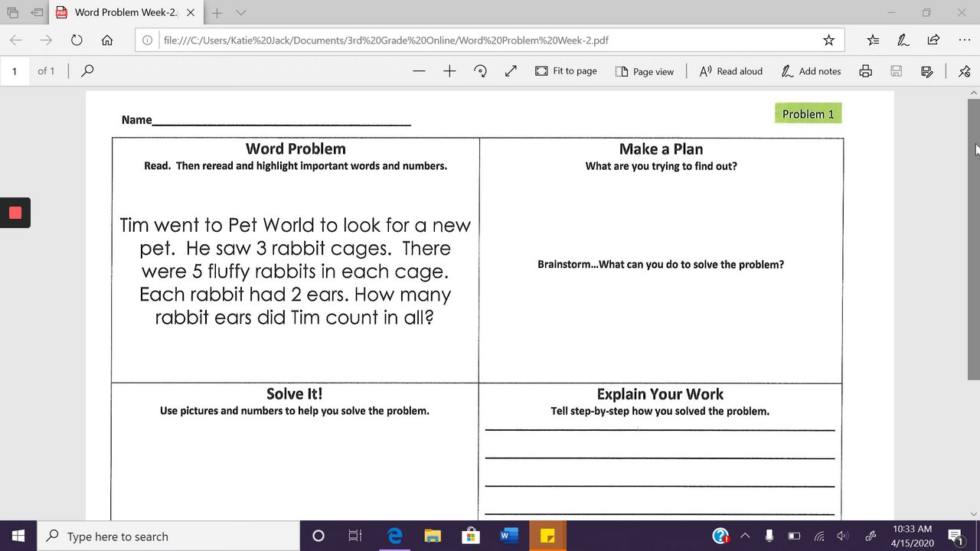This screenshot has width=980, height=551.
Task: Click the Make a Plan heading
Action: coord(661,149)
